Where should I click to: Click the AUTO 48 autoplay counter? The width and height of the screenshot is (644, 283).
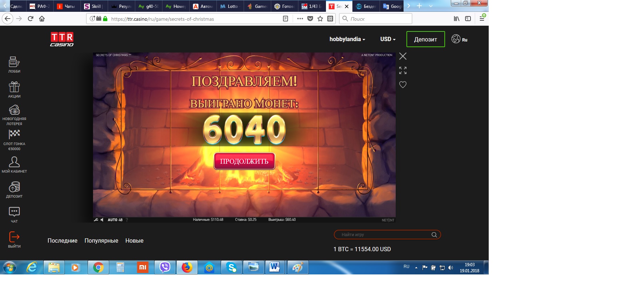tap(115, 220)
